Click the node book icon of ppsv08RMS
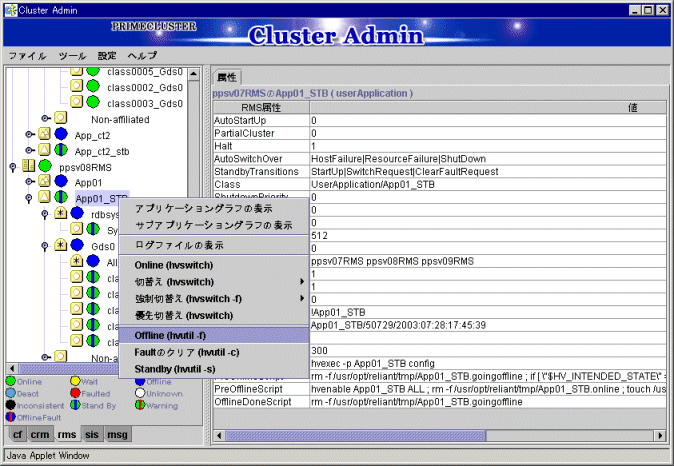 point(28,166)
